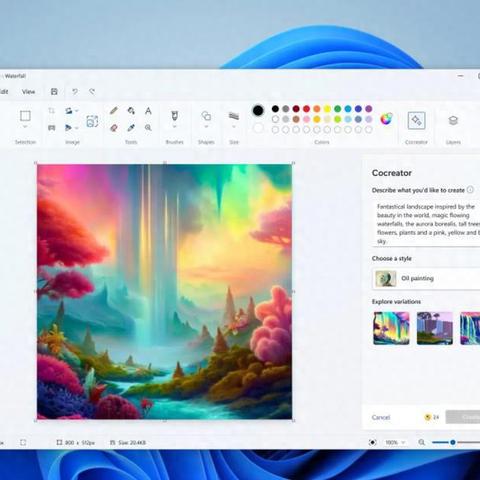Click the "Choose a style" label
The image size is (480, 480).
click(392, 258)
